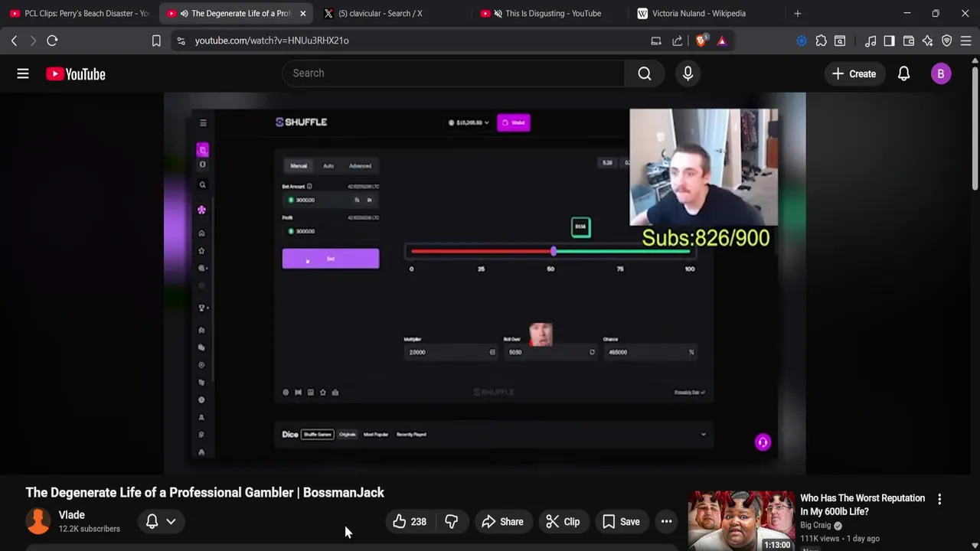Click the video player to pause
Screen dimensions: 980x551
(485, 283)
